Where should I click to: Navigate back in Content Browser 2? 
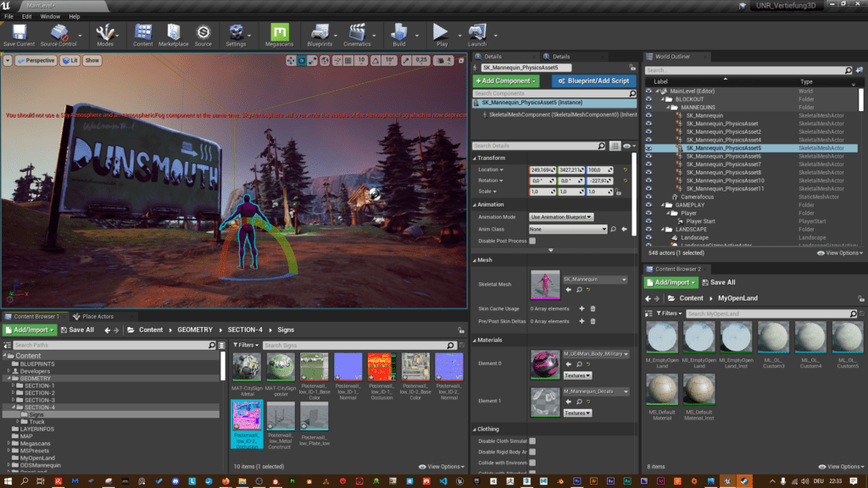coord(648,299)
